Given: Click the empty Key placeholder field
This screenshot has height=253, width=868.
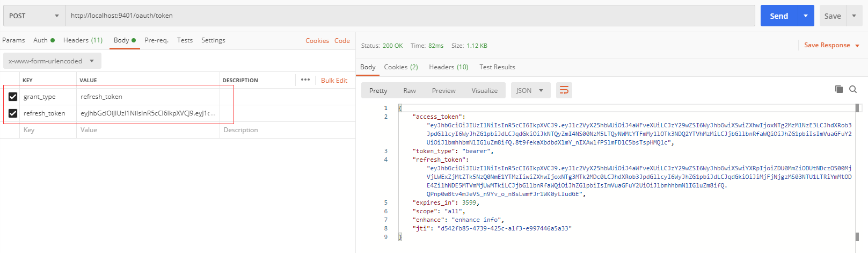Looking at the screenshot, I should (48, 130).
